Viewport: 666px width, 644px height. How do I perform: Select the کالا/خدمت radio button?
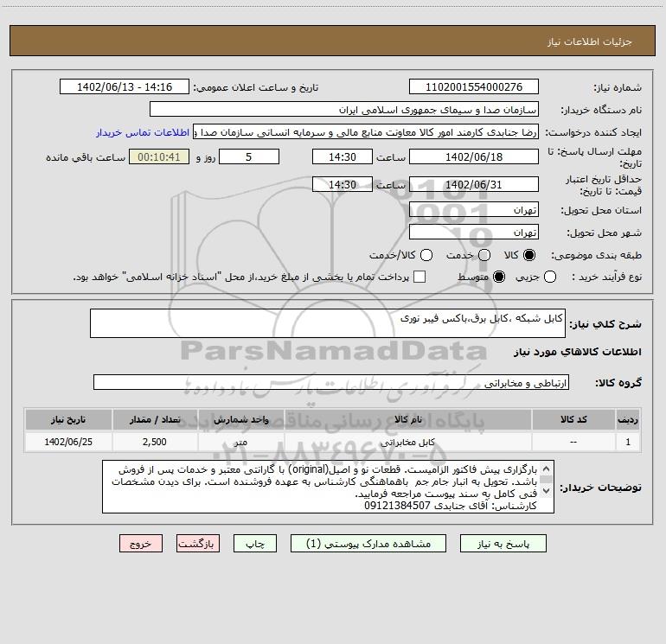426,255
